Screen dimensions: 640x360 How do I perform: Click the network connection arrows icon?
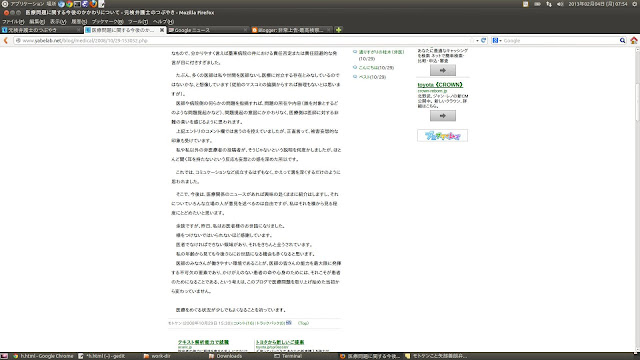549,4
